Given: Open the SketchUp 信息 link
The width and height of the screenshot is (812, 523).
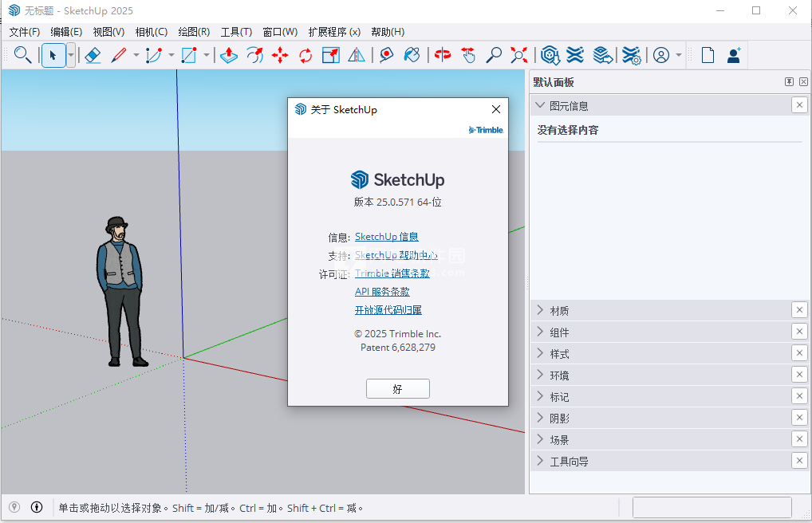Looking at the screenshot, I should 387,237.
